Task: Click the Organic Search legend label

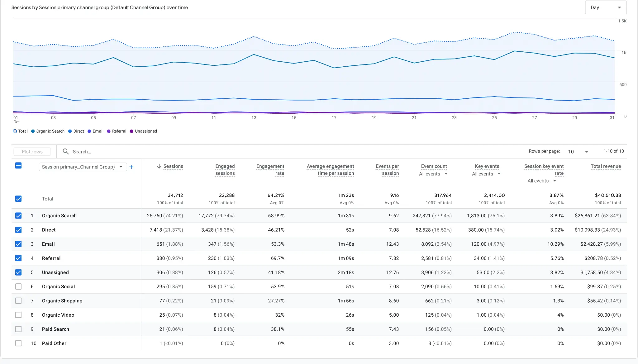Action: (x=50, y=131)
